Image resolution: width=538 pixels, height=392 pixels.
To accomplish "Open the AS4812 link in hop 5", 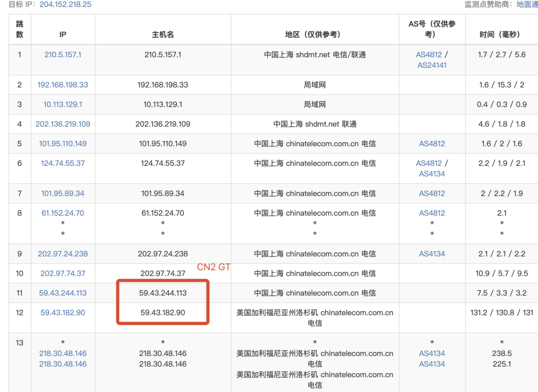I will coord(431,143).
